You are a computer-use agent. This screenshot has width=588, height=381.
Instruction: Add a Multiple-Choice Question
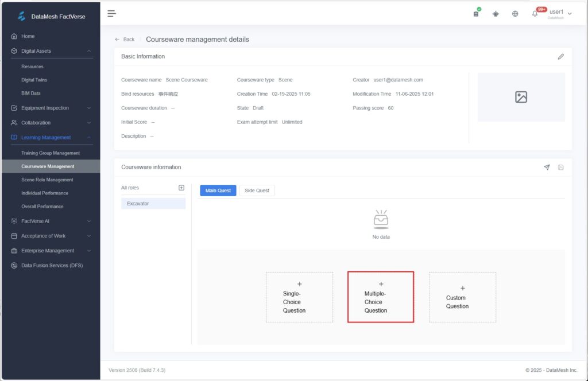(x=380, y=297)
